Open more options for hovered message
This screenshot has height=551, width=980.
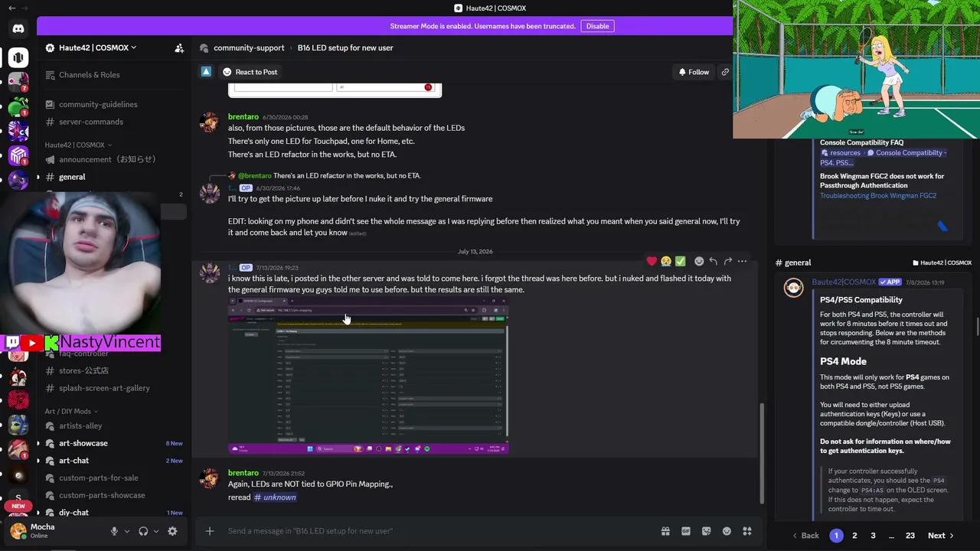click(742, 262)
